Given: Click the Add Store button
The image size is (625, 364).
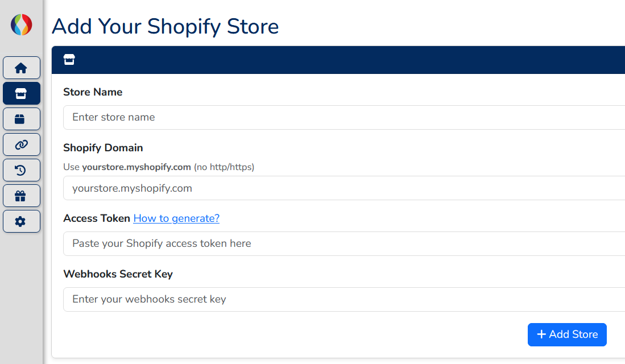Looking at the screenshot, I should point(567,334).
